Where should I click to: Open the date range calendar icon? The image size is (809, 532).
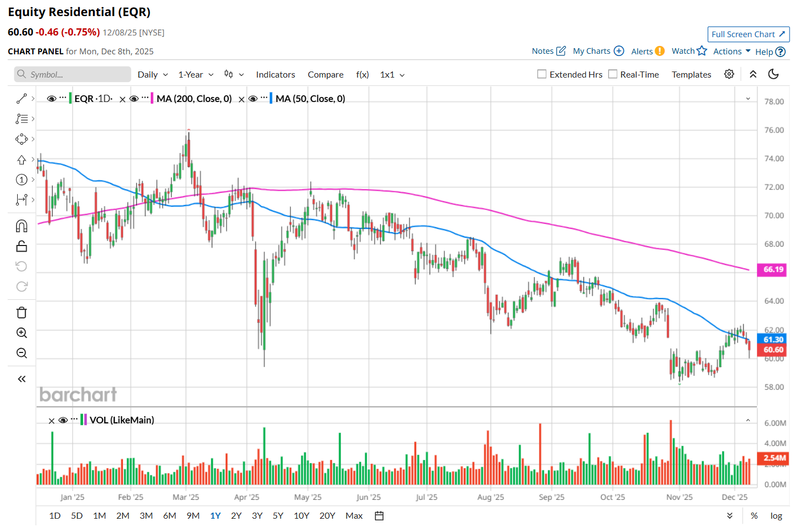click(379, 516)
